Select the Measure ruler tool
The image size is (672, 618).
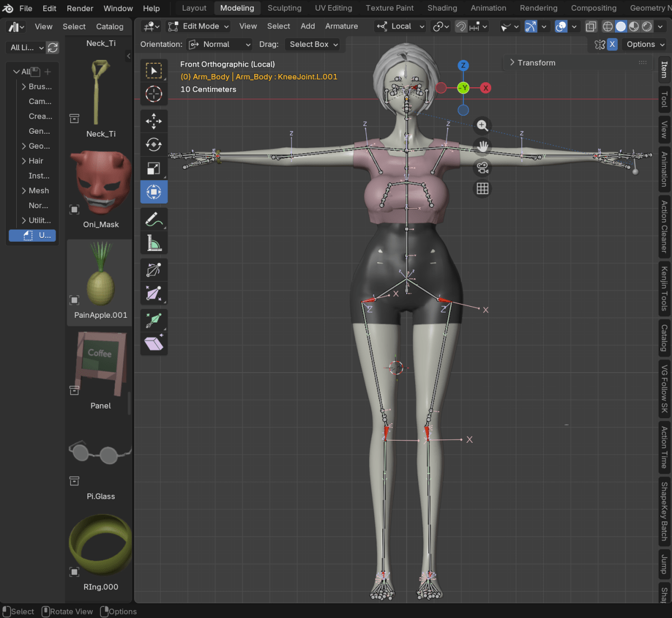pos(153,244)
